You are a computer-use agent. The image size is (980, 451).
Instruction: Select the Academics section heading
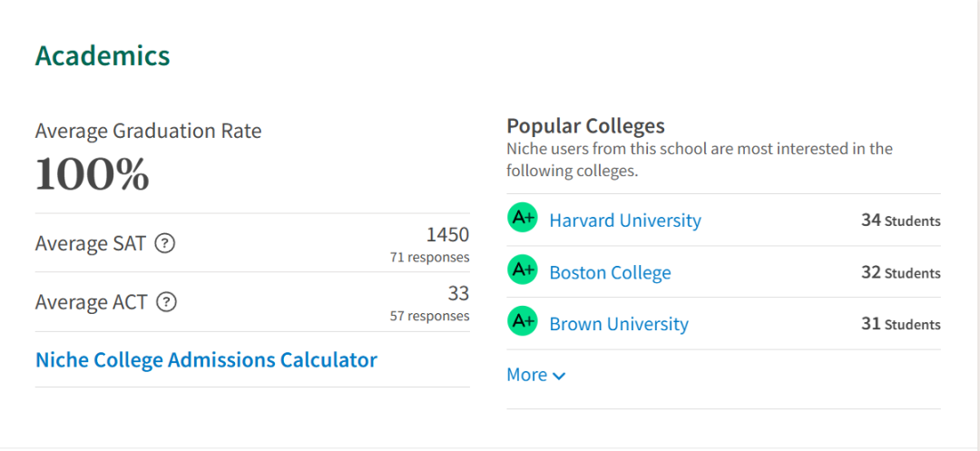(103, 56)
